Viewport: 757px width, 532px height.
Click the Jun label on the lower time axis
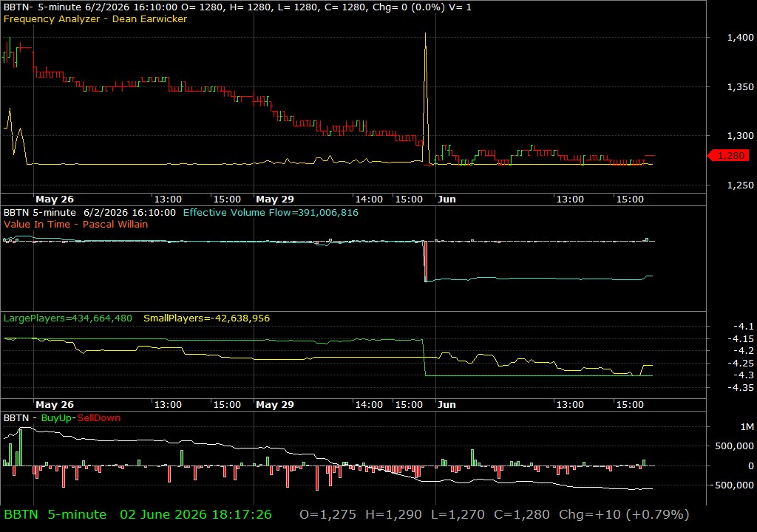[x=447, y=405]
